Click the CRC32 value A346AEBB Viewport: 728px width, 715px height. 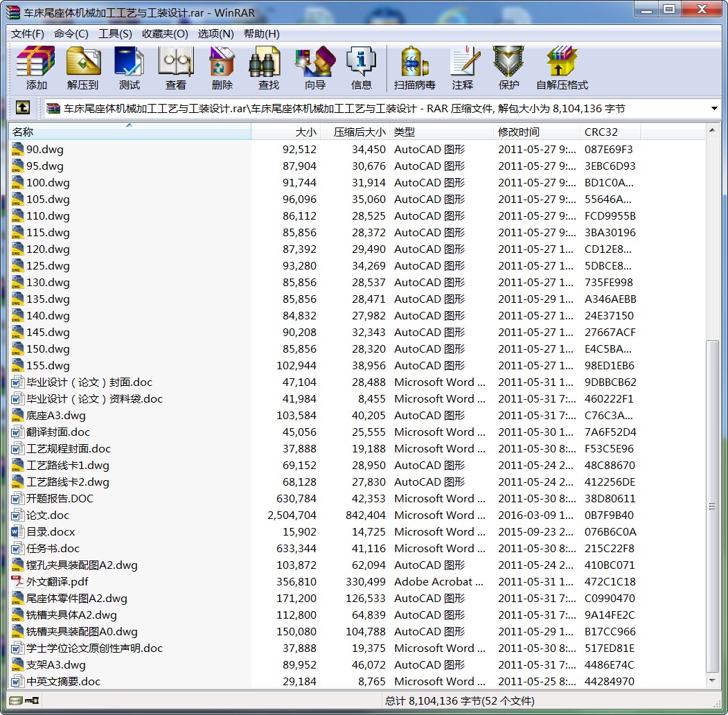click(610, 299)
